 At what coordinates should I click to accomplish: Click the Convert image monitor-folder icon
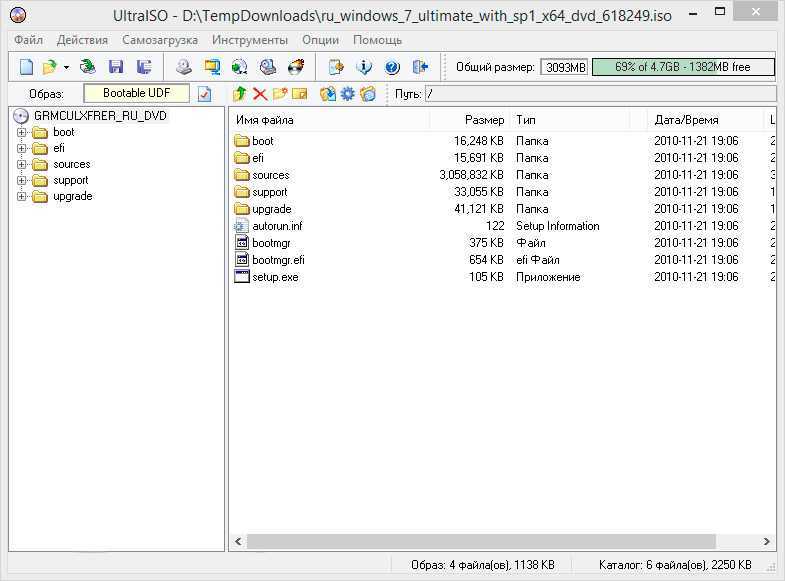[x=212, y=67]
